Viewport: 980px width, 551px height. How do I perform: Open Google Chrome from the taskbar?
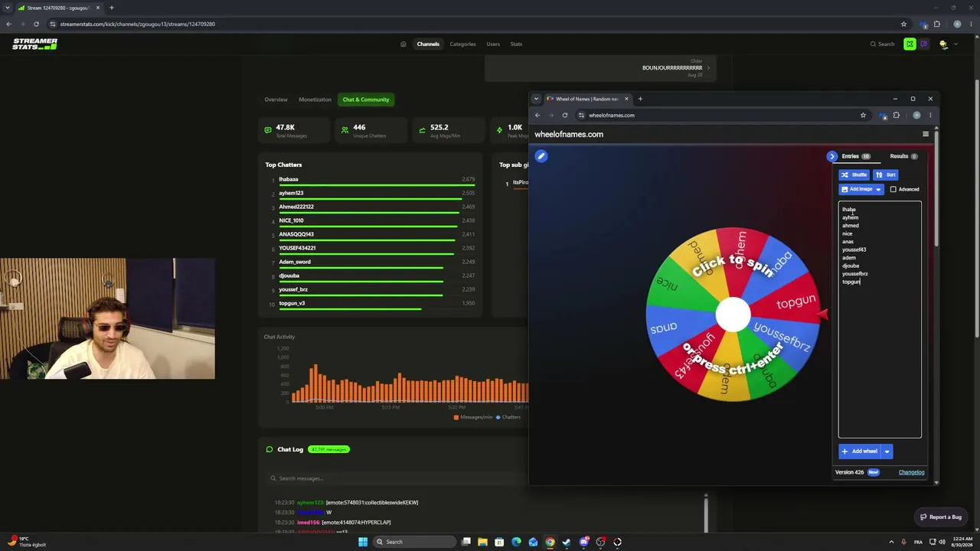pyautogui.click(x=550, y=542)
